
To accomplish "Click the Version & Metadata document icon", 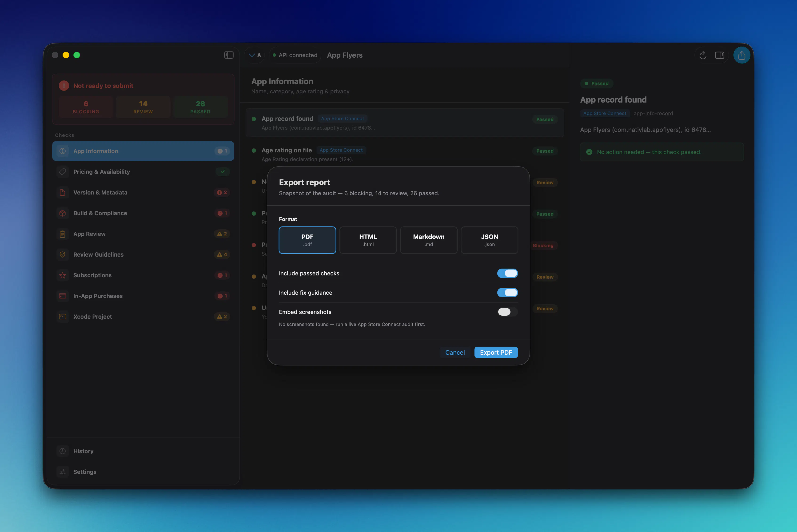I will [62, 192].
